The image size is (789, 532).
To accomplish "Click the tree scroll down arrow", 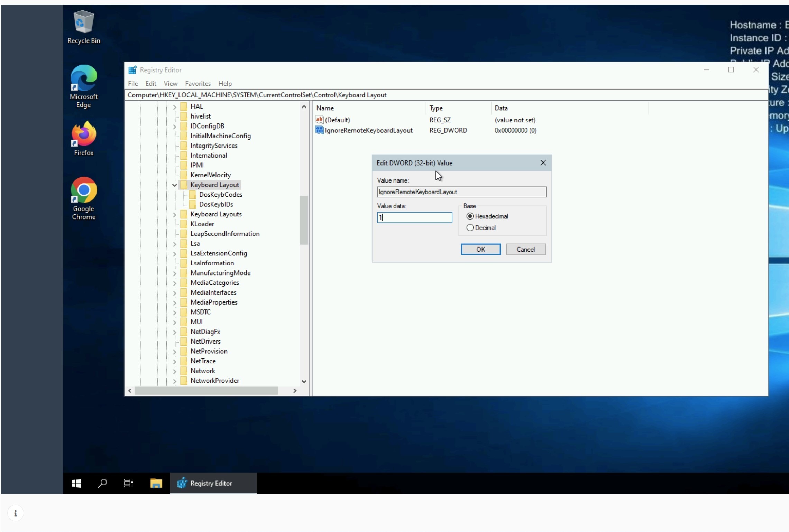I will [x=304, y=381].
